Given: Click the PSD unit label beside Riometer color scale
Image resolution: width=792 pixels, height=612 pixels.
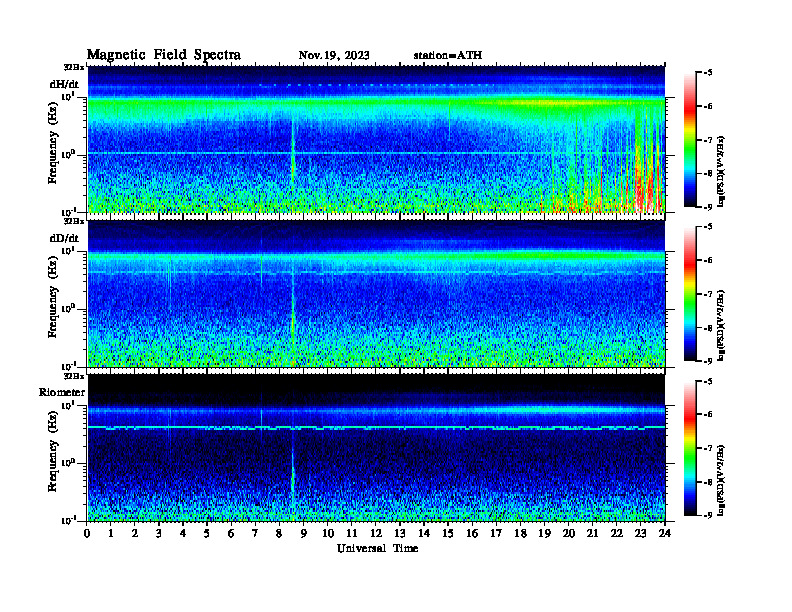Looking at the screenshot, I should [x=721, y=480].
